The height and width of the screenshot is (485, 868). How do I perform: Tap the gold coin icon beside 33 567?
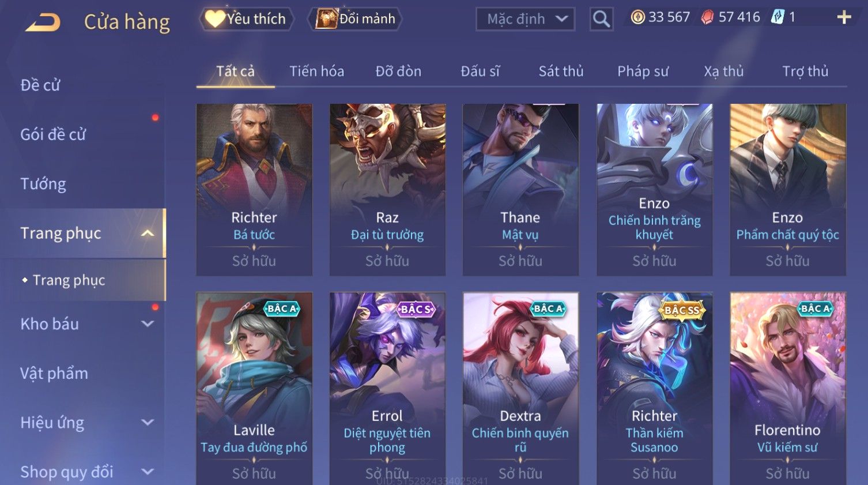coord(637,17)
